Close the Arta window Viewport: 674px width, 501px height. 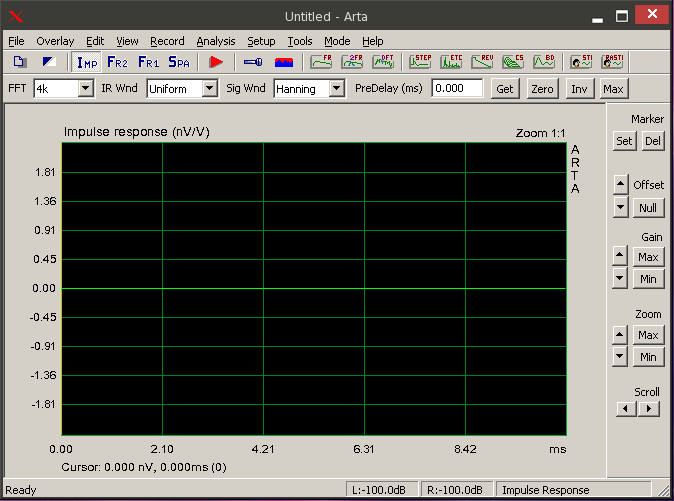[x=653, y=15]
